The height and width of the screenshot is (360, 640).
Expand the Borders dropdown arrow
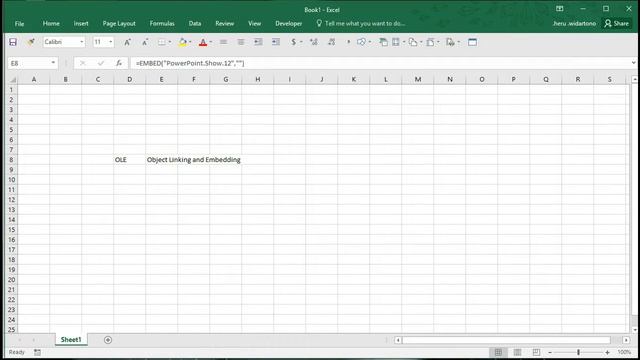pyautogui.click(x=170, y=42)
